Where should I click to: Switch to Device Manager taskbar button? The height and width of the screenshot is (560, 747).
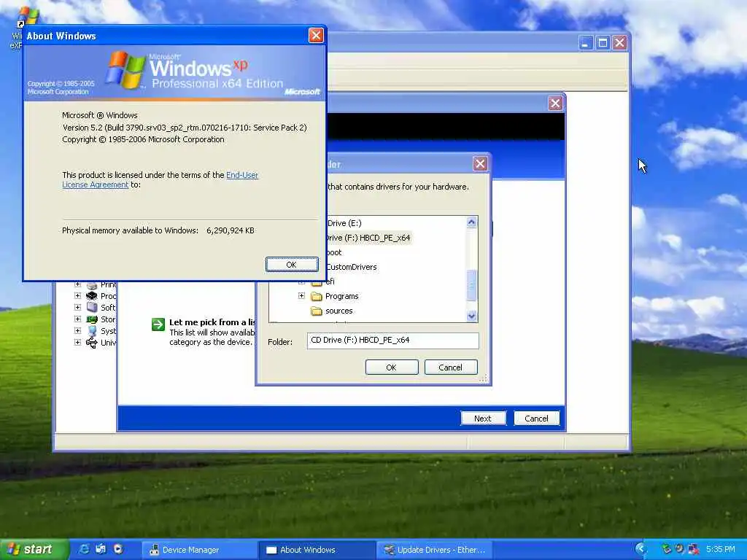tap(199, 550)
